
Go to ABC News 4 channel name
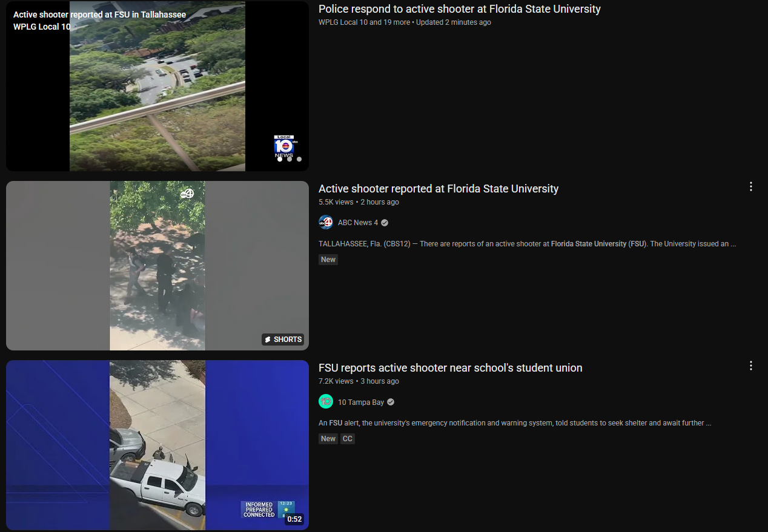(358, 223)
